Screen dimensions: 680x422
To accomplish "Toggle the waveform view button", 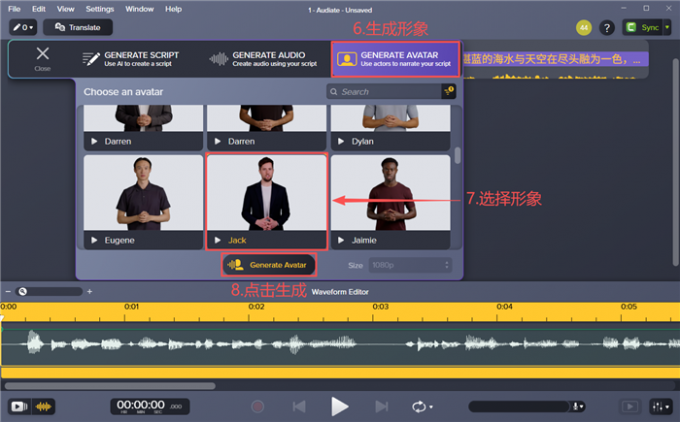I will click(43, 406).
